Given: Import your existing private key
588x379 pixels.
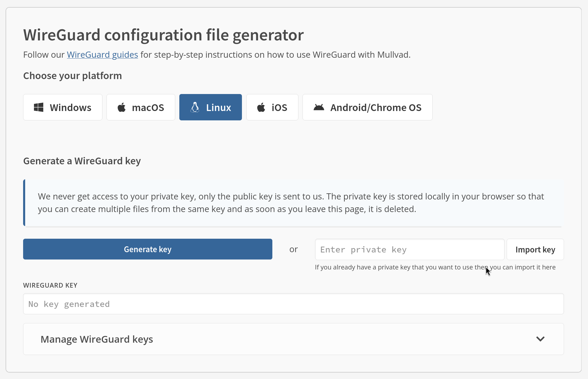Looking at the screenshot, I should [x=535, y=249].
